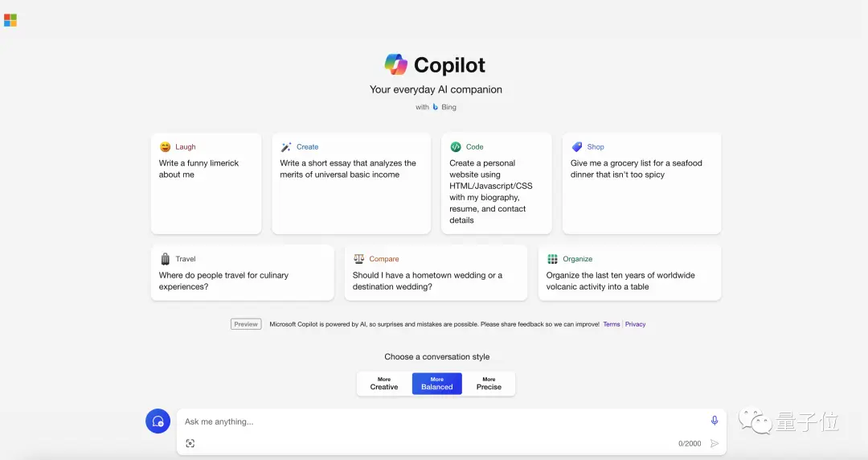Viewport: 868px width, 460px height.
Task: Activate the microphone voice input
Action: pos(714,421)
